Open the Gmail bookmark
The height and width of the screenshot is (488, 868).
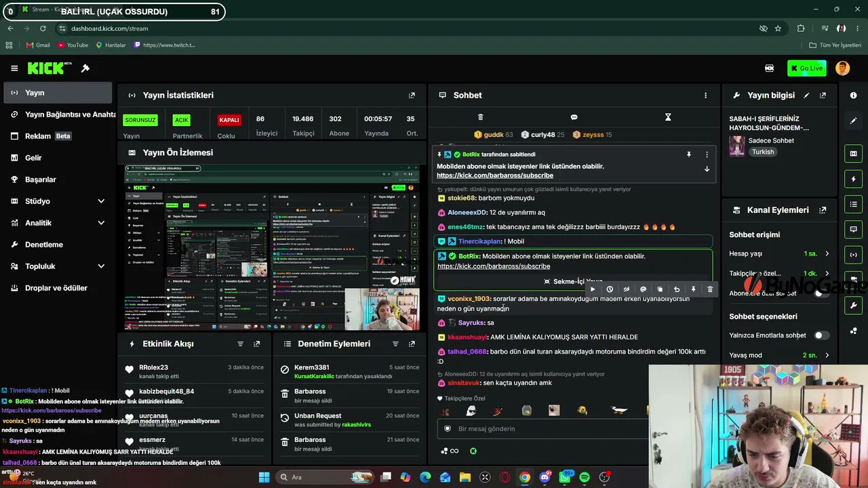pos(38,45)
